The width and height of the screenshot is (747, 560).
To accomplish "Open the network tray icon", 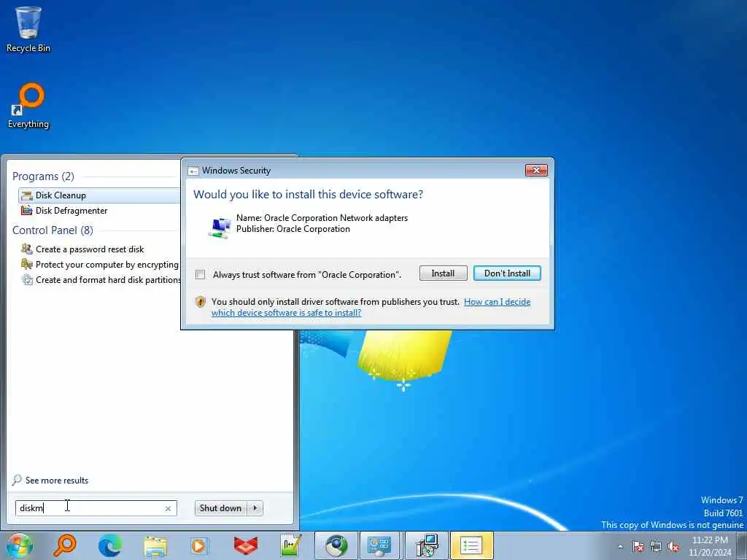I will click(x=656, y=547).
